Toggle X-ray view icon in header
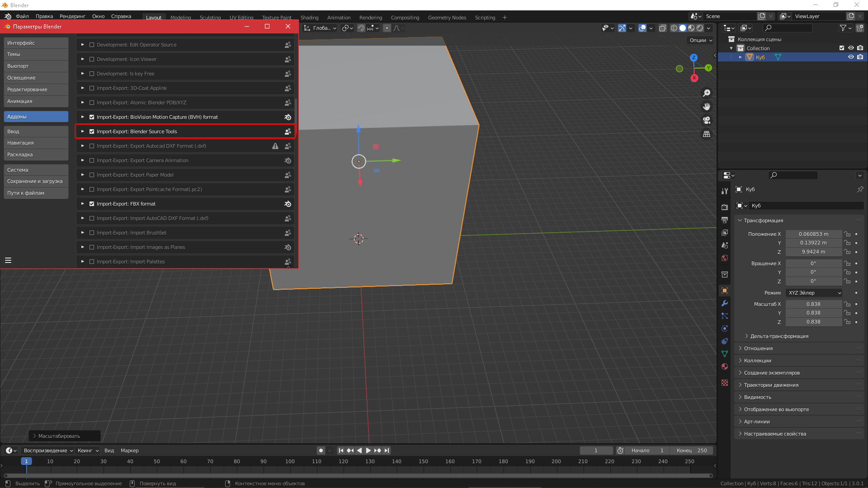 click(662, 28)
